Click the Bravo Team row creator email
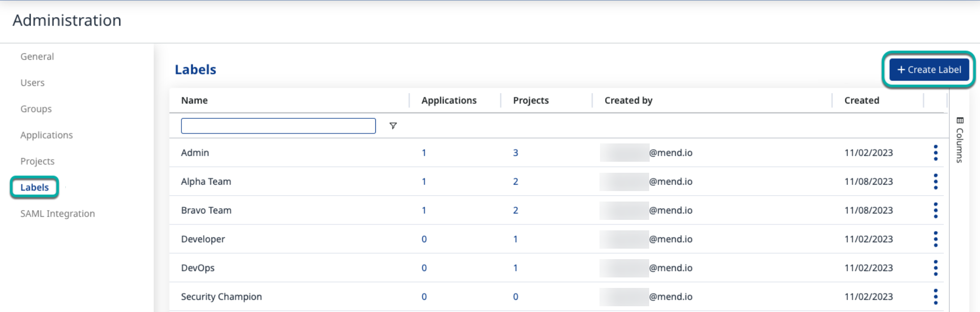 pos(647,210)
